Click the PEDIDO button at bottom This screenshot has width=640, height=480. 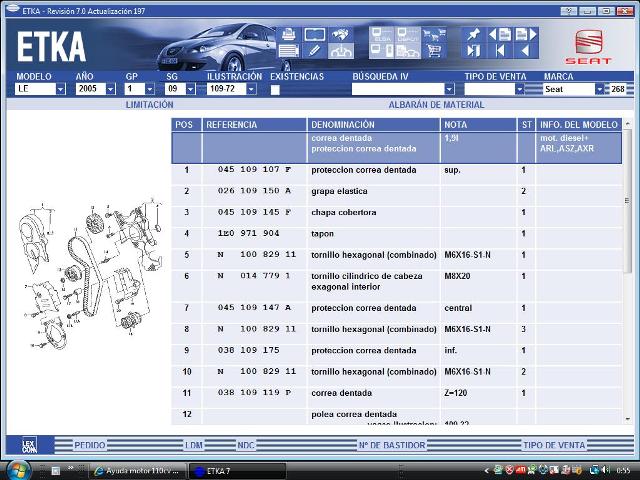tap(90, 445)
